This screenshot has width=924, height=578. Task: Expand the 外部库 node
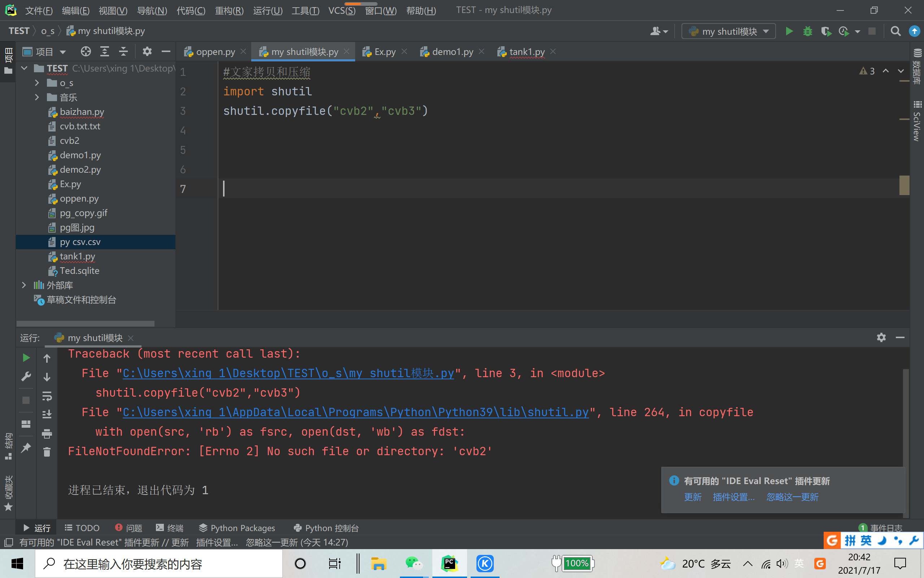tap(24, 285)
